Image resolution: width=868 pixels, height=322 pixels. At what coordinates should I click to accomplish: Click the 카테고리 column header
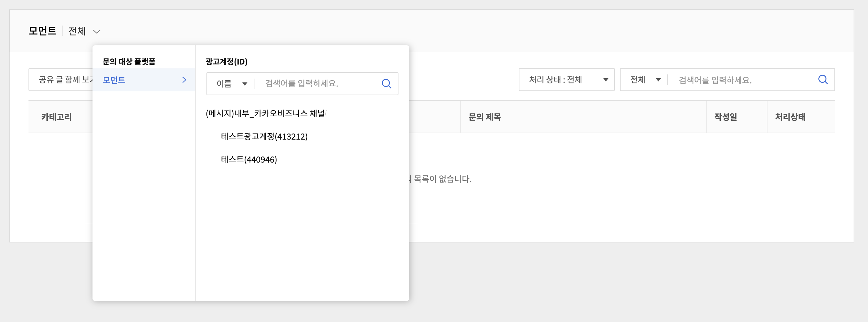click(x=56, y=117)
